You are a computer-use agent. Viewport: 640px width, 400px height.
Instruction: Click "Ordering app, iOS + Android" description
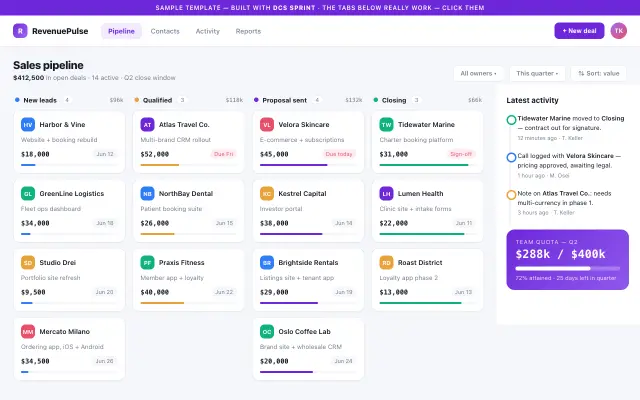pyautogui.click(x=62, y=347)
